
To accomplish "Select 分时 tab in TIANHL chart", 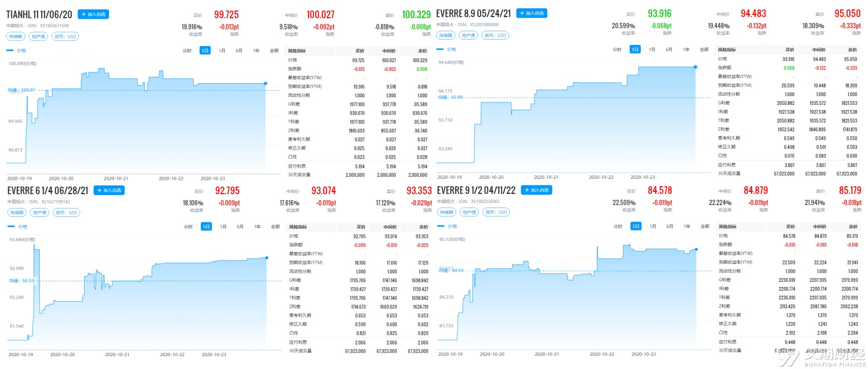I will point(187,51).
